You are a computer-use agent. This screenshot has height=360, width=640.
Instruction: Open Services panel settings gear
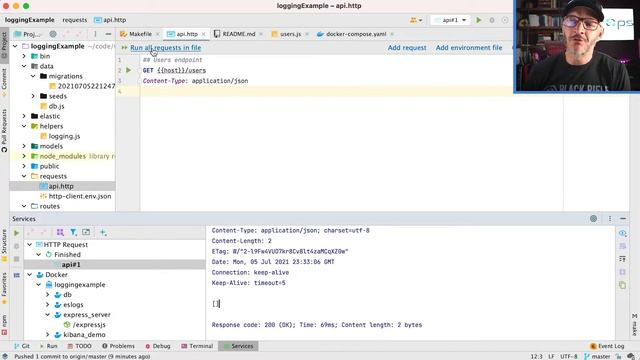[593, 219]
